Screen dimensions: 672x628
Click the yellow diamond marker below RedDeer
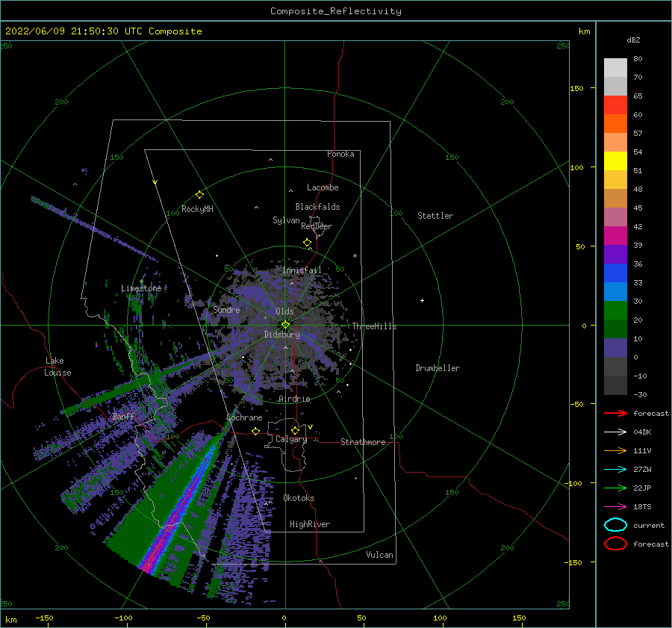pyautogui.click(x=307, y=242)
